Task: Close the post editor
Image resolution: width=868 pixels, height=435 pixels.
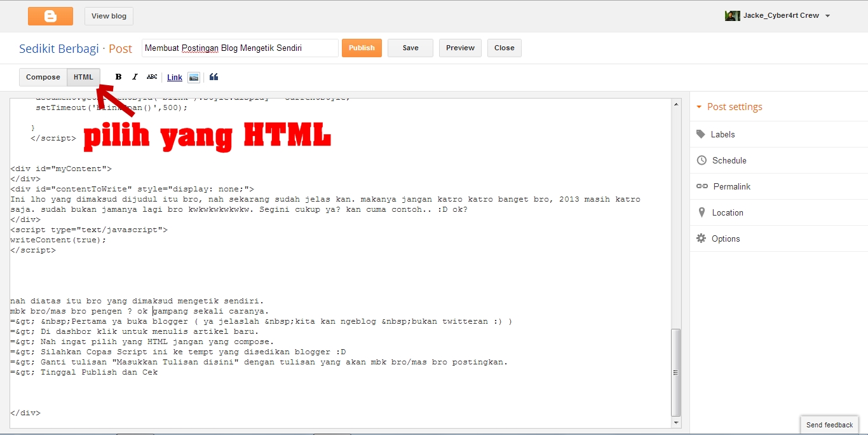Action: pos(505,48)
